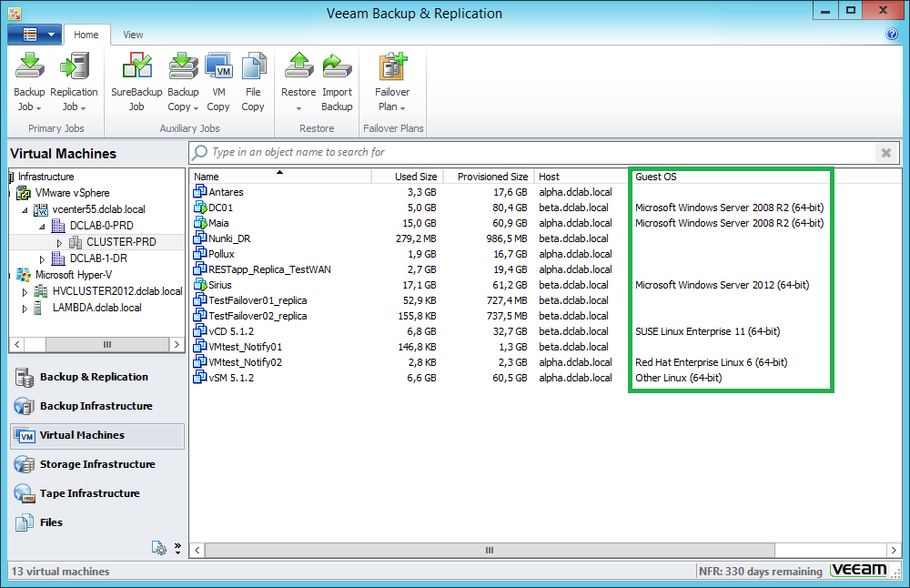Select the Maia virtual machine row
910x588 pixels.
[x=511, y=223]
